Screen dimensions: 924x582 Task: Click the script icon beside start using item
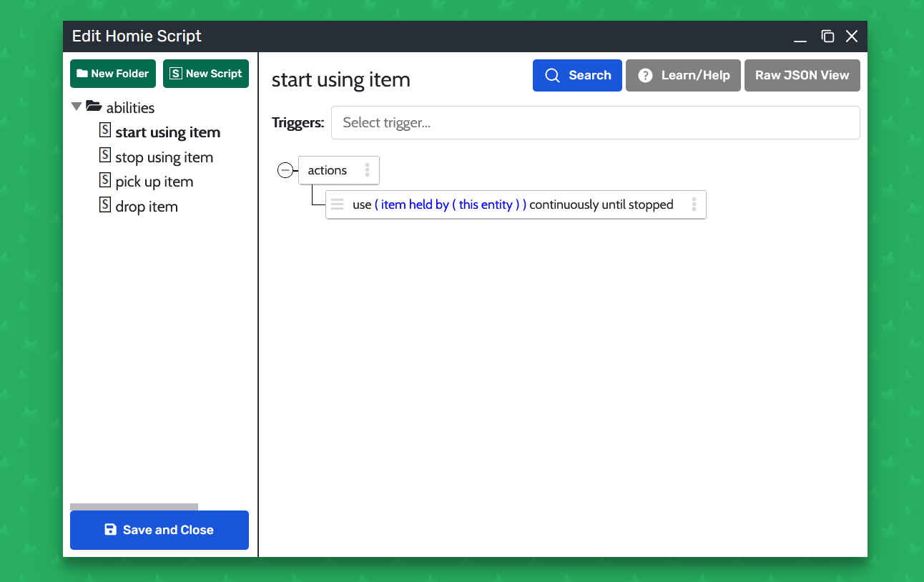[105, 131]
